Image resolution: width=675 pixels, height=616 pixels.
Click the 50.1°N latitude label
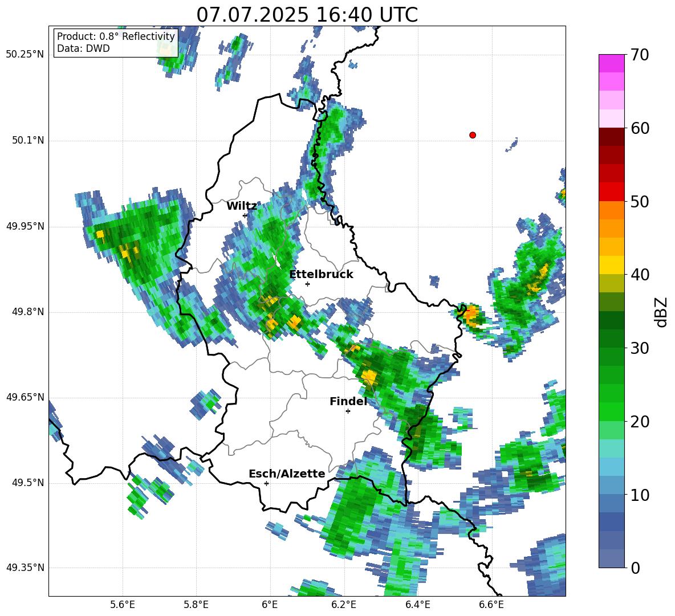[27, 140]
